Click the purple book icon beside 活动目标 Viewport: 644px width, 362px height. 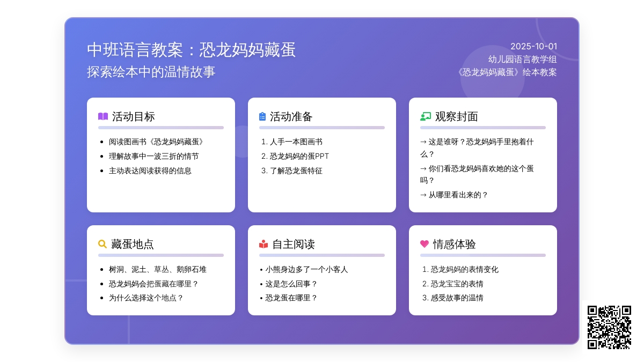tap(103, 116)
